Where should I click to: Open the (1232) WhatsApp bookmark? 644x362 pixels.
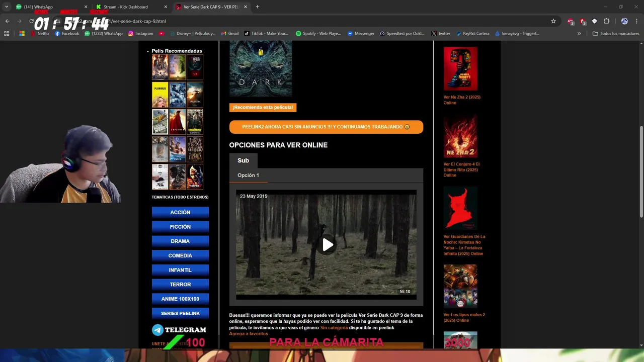pos(104,34)
